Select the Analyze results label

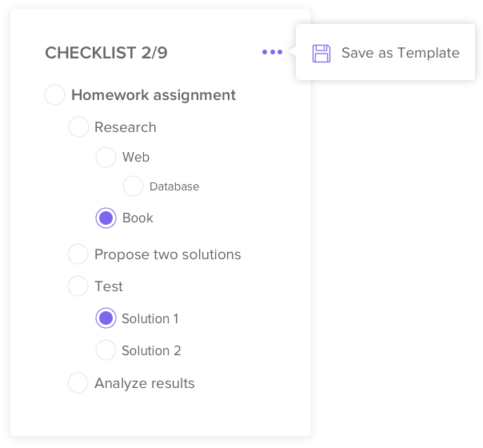[x=145, y=383]
